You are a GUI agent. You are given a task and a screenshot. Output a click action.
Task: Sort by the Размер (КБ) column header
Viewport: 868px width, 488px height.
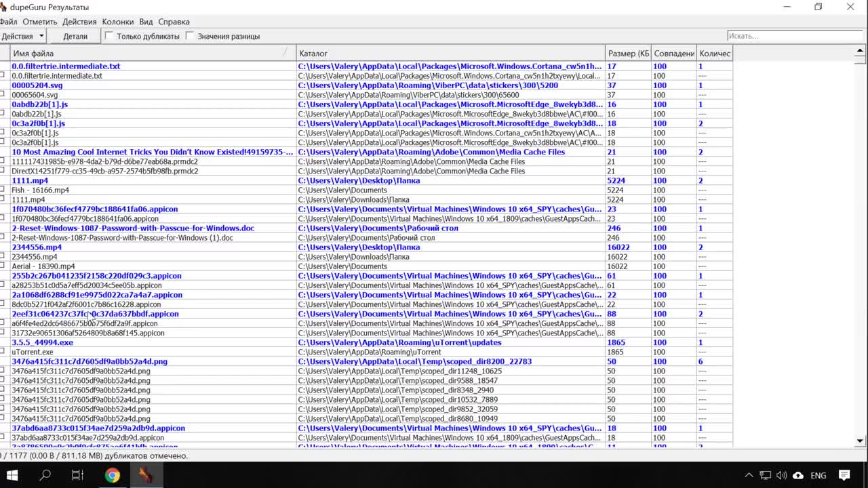click(x=629, y=54)
